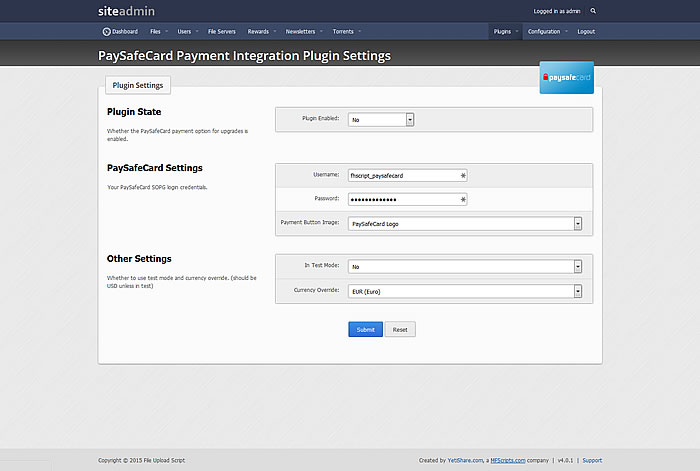Image resolution: width=700 pixels, height=471 pixels.
Task: Open the Support link in footer
Action: (592, 460)
